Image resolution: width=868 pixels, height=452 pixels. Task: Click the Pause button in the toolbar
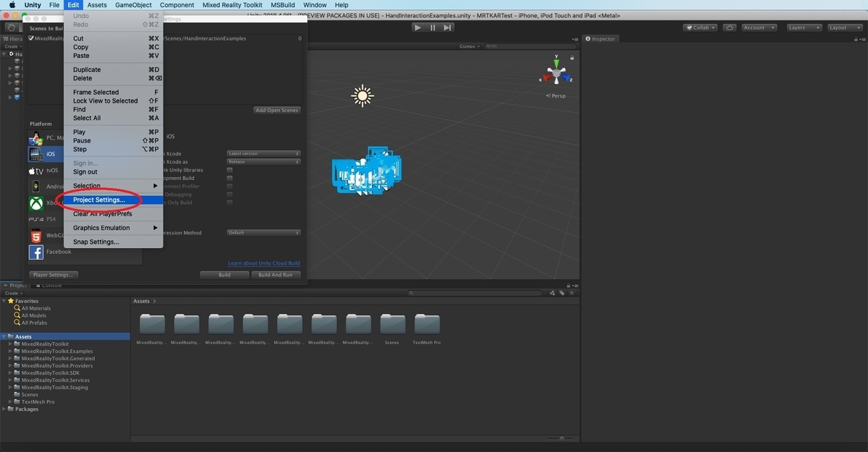point(433,27)
